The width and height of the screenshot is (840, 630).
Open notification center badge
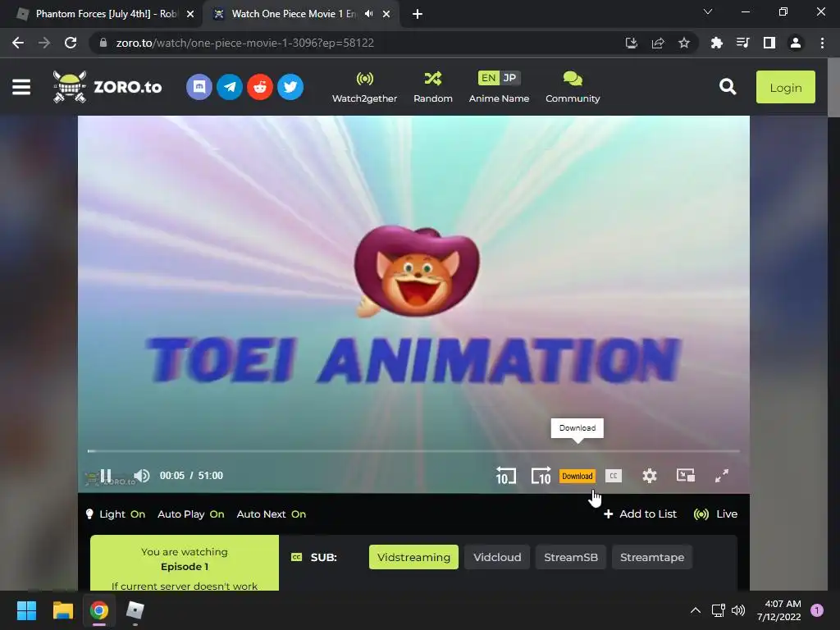click(817, 610)
